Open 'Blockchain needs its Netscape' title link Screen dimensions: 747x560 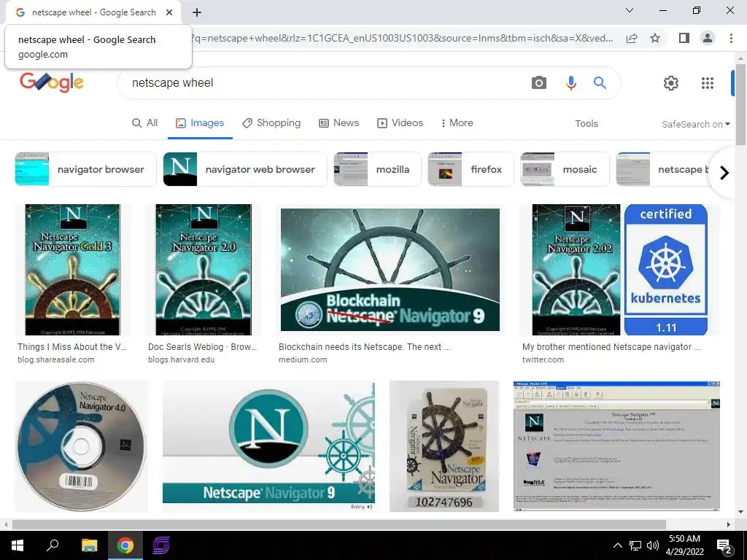365,346
